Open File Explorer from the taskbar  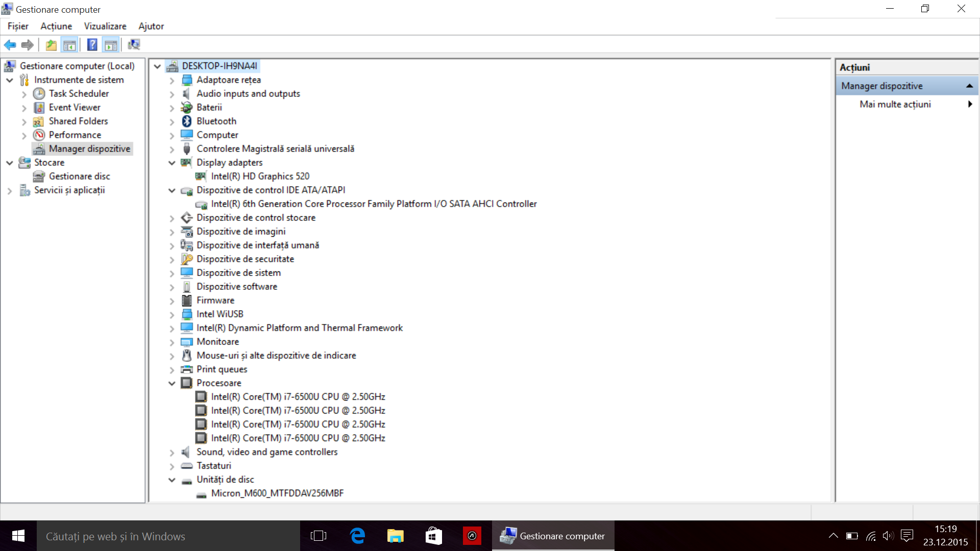[396, 536]
